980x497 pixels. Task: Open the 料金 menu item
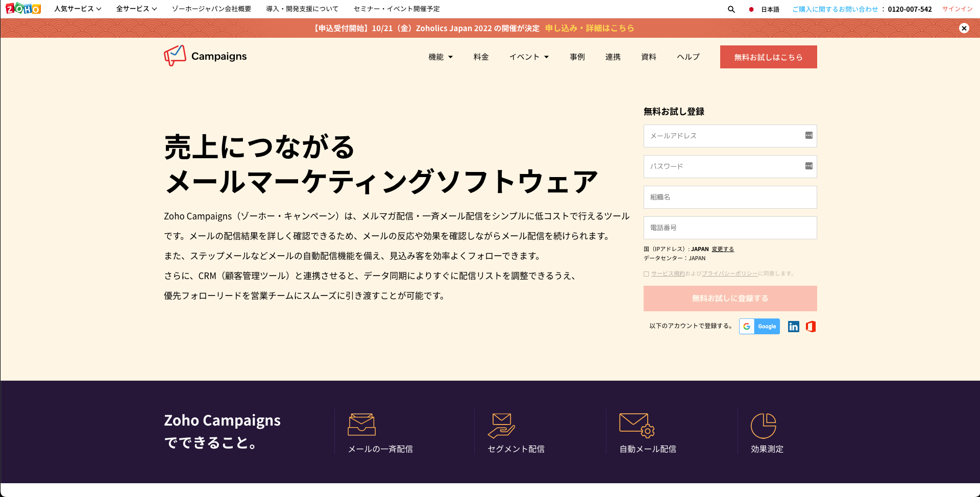(480, 57)
